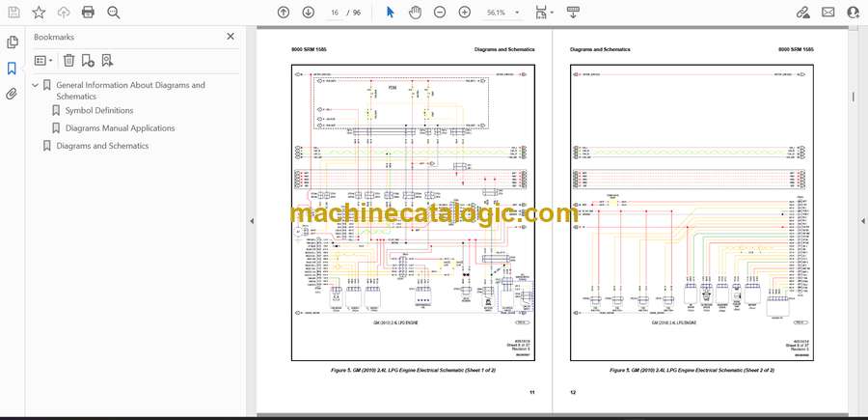This screenshot has height=420, width=868.
Task: Collapse left navigation pane arrow
Action: (252, 221)
